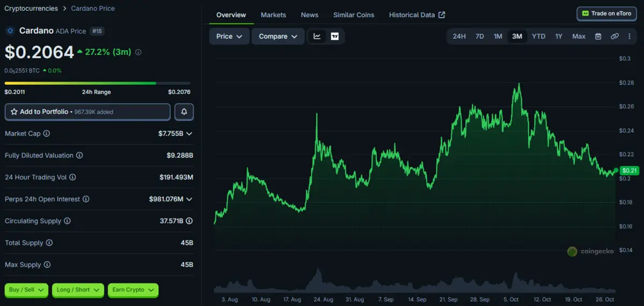Click info icon beside Max Supply
Image resolution: width=644 pixels, height=306 pixels.
47,265
